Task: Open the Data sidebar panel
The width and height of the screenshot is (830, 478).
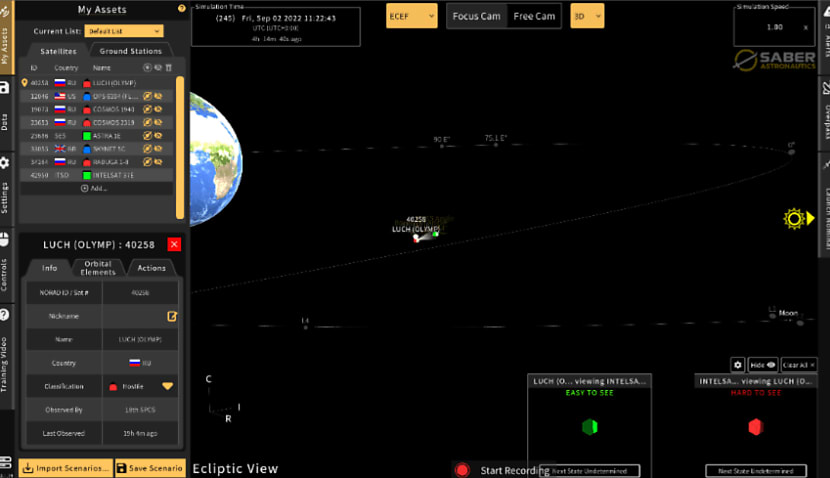Action: coord(5,113)
